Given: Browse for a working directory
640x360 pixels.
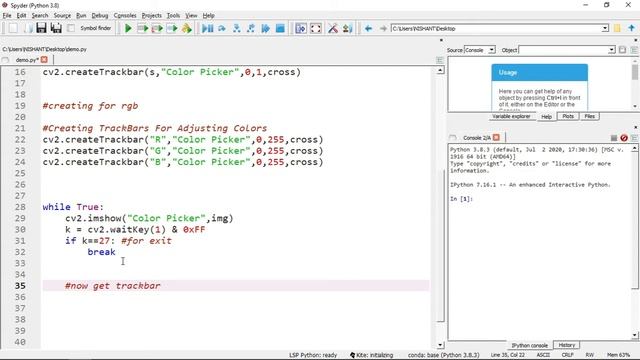Looking at the screenshot, I should click(617, 28).
